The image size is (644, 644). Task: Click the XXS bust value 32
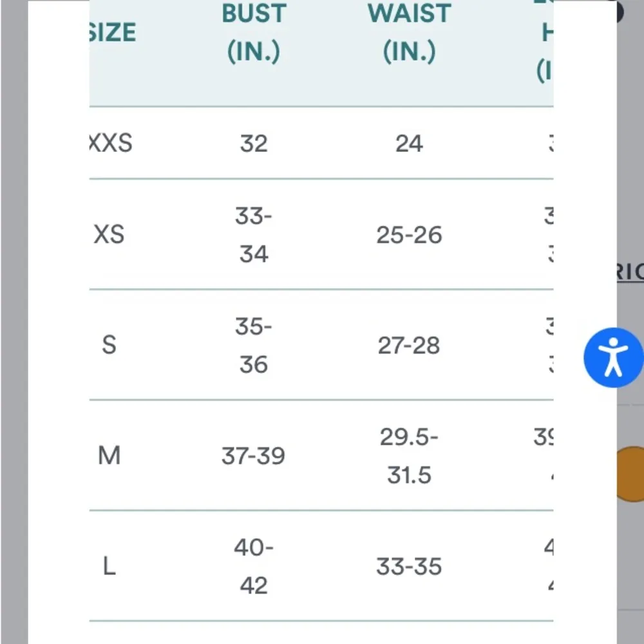pyautogui.click(x=253, y=143)
